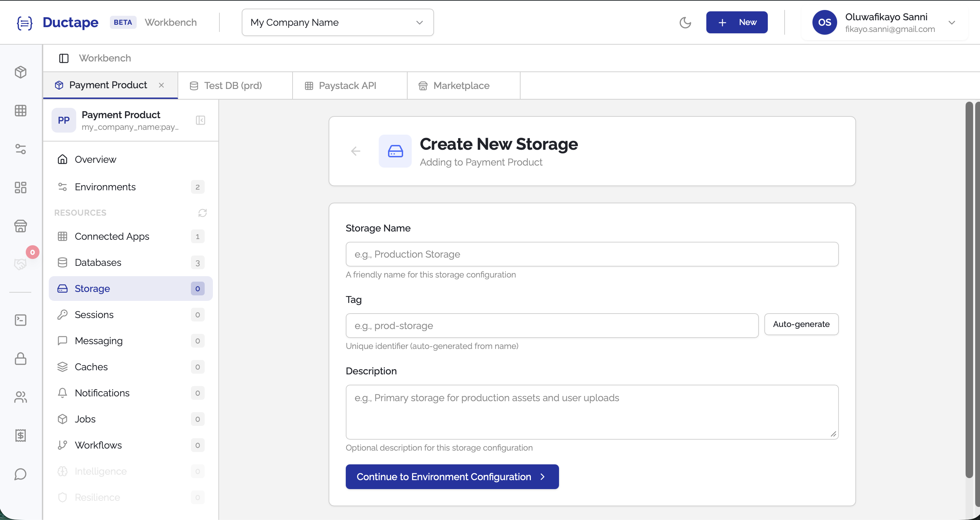Toggle dark mode moon icon
Viewport: 980px width, 520px height.
click(x=685, y=22)
